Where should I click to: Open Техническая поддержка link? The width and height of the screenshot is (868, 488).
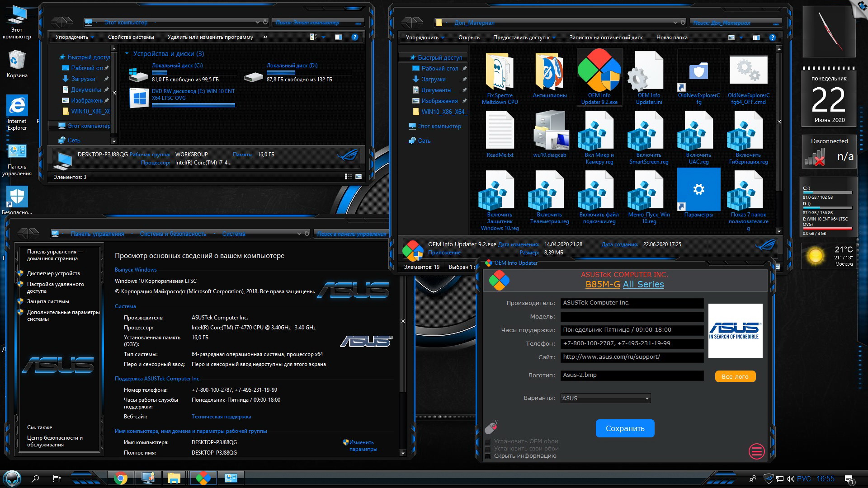[221, 417]
